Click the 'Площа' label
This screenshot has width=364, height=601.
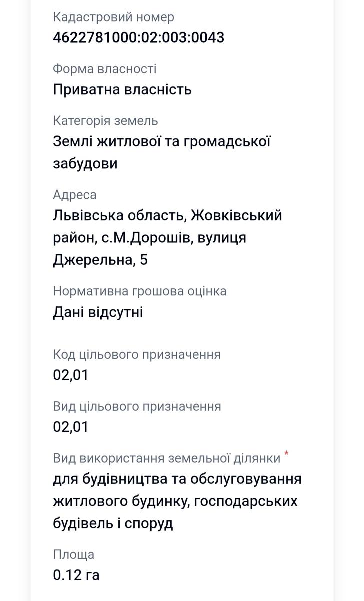point(73,554)
